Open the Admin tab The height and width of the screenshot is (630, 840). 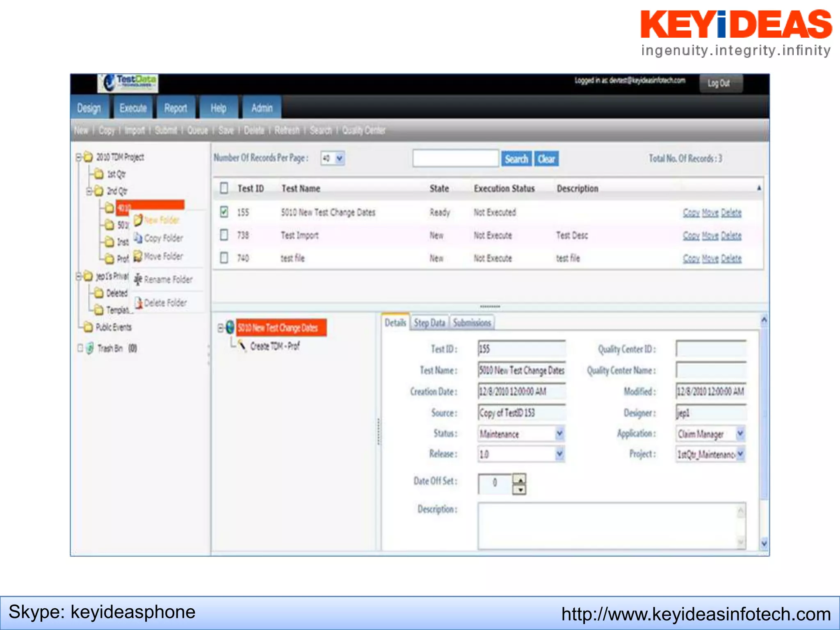click(x=262, y=108)
